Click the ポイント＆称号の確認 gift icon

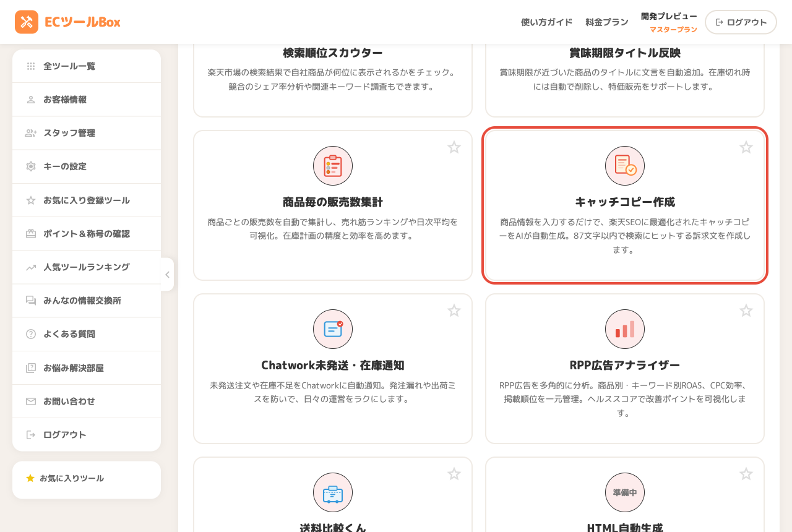coord(31,234)
